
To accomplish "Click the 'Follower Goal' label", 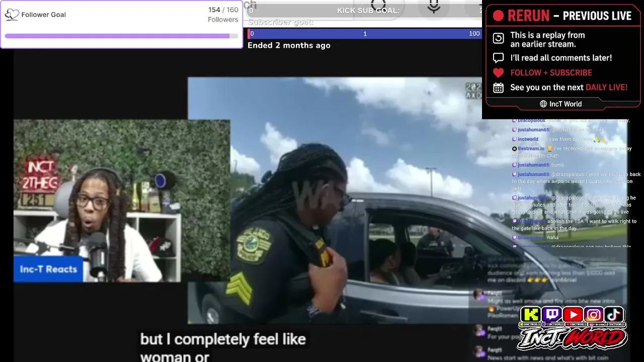I will coord(44,15).
